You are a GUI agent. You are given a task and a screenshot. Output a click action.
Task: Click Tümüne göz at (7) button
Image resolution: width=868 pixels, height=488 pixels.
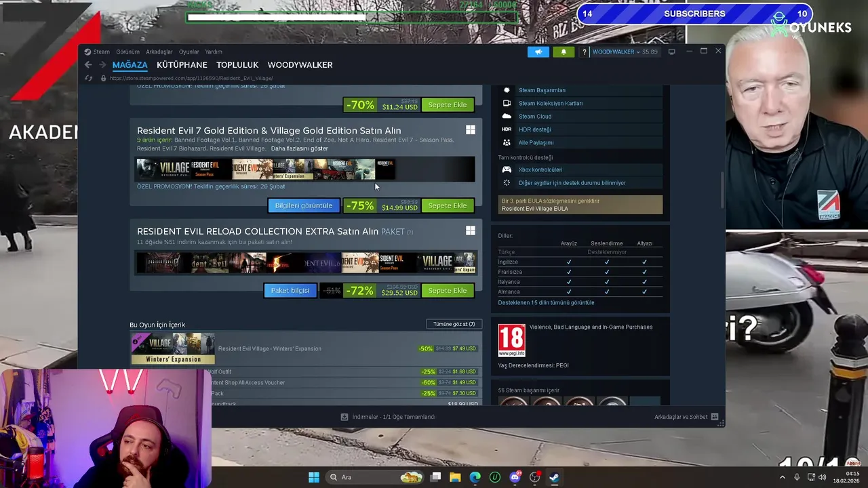coord(454,324)
